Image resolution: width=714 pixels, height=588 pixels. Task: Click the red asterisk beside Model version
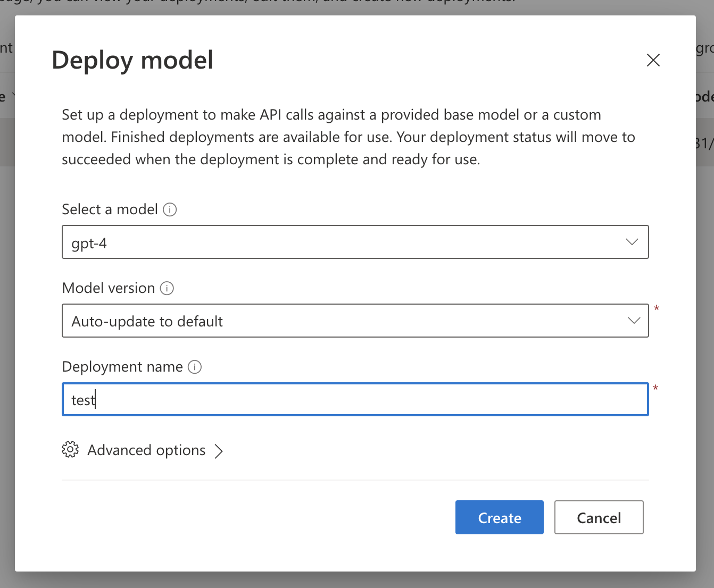point(656,308)
